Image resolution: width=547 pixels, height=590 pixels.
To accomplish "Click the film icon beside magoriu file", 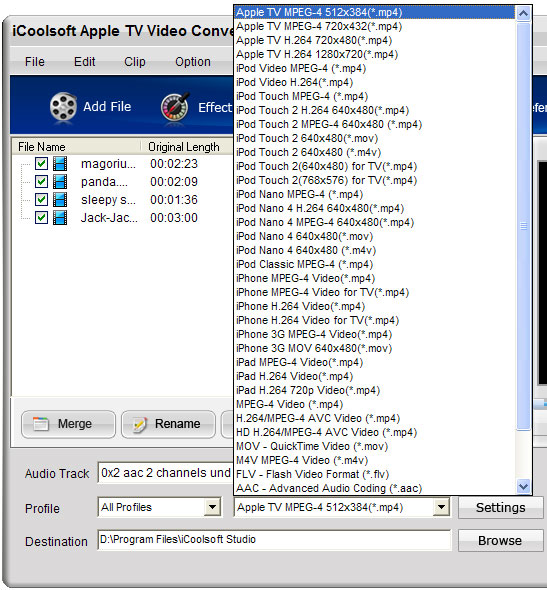I will coord(60,164).
